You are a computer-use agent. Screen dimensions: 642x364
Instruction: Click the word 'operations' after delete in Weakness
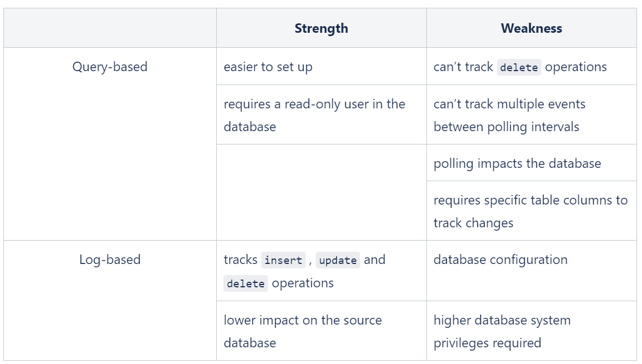(576, 67)
